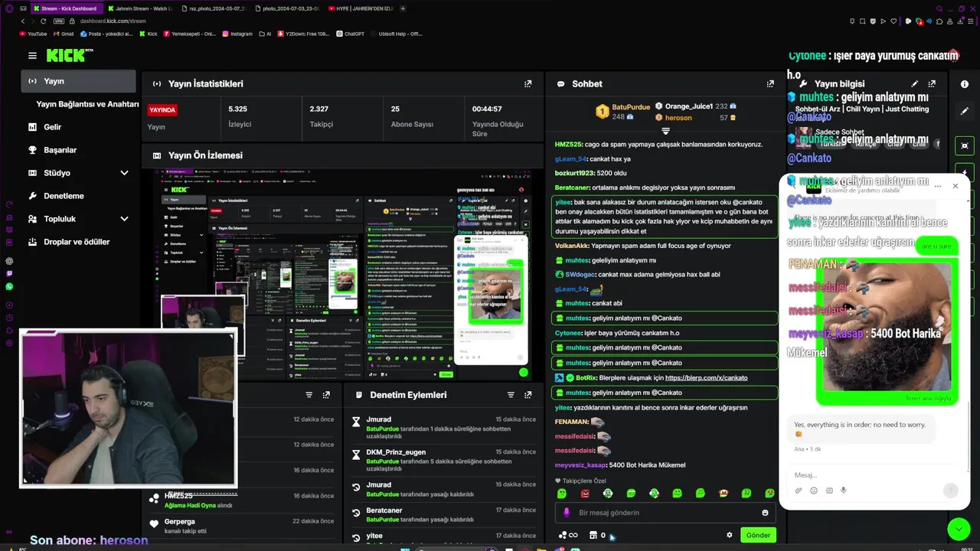The height and width of the screenshot is (551, 980).
Task: Pop out the Yayın İstatistikleri panel
Action: 528,83
